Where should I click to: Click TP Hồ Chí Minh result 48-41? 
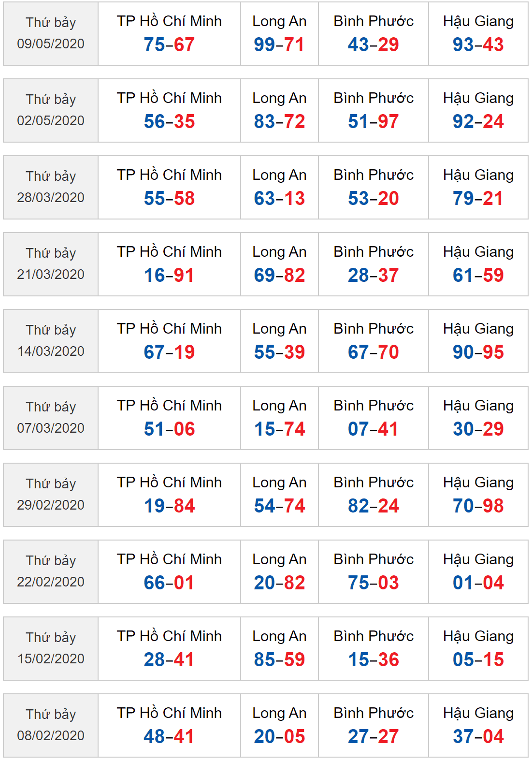(x=169, y=736)
